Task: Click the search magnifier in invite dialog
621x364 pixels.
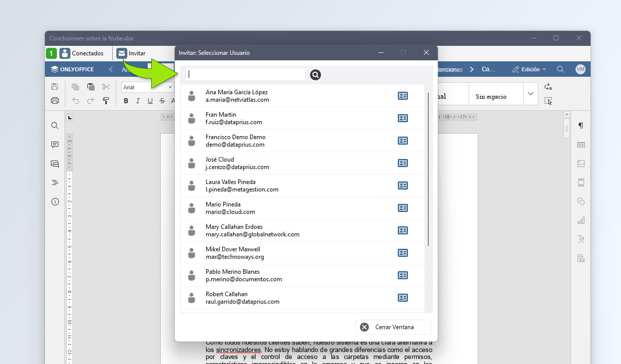Action: click(x=315, y=75)
